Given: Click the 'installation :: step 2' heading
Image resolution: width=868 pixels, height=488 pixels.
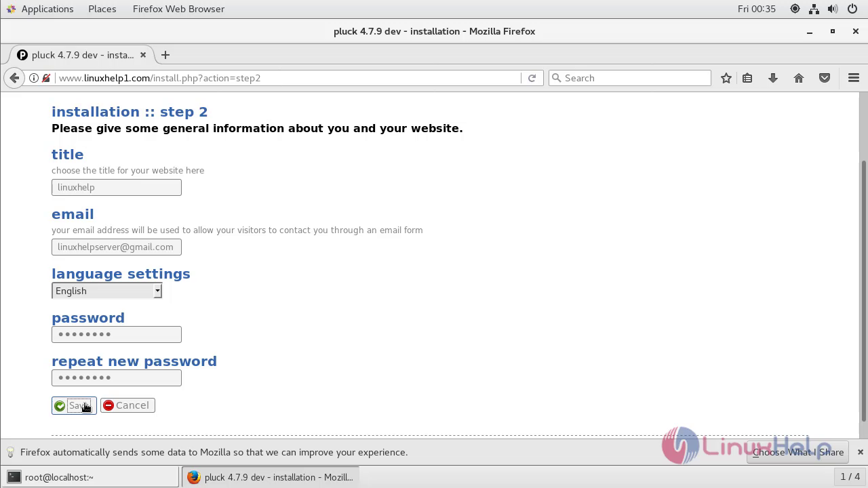Looking at the screenshot, I should 130,112.
